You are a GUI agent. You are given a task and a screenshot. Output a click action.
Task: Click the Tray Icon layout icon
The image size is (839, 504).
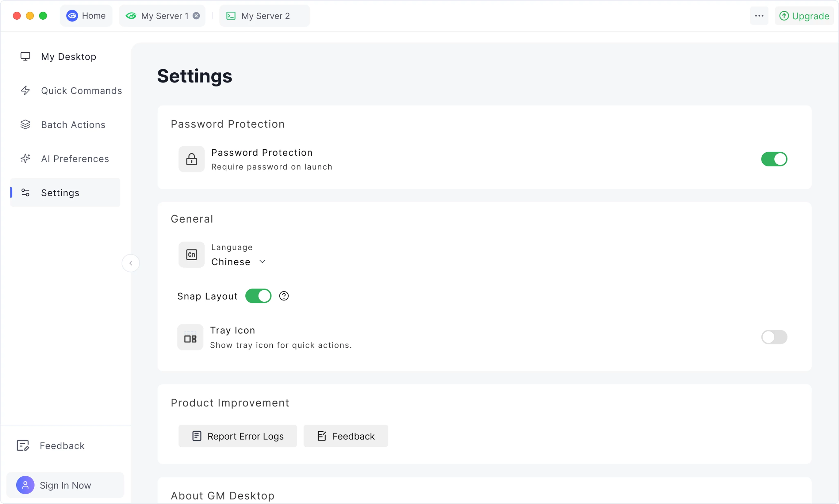(190, 337)
